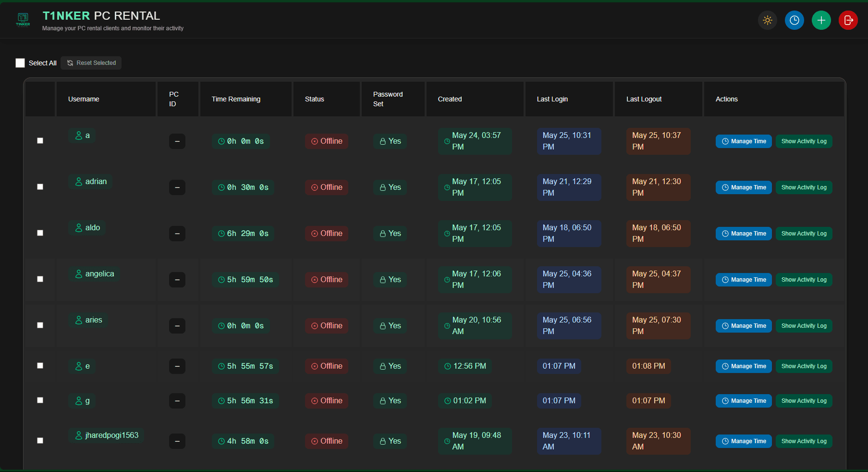868x472 pixels.
Task: Click username badge jharedpogi1563
Action: [106, 435]
